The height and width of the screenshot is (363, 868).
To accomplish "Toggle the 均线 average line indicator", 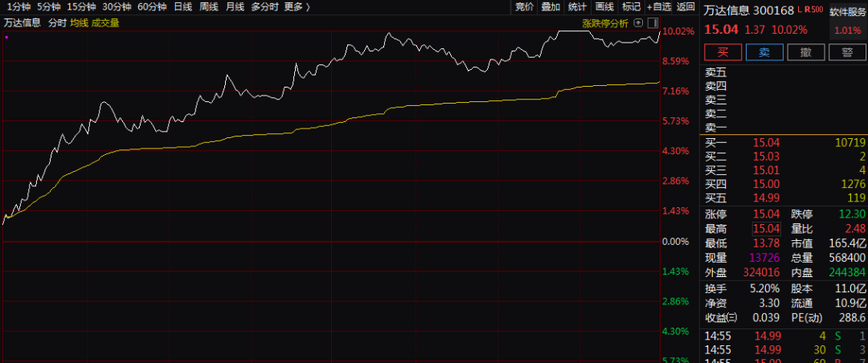I will click(79, 22).
